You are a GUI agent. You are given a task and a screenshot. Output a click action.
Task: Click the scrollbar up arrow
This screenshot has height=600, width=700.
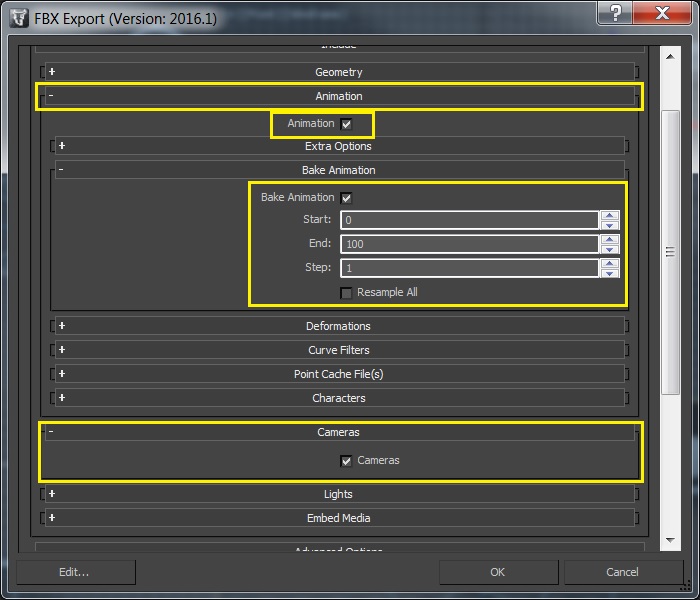(x=670, y=57)
